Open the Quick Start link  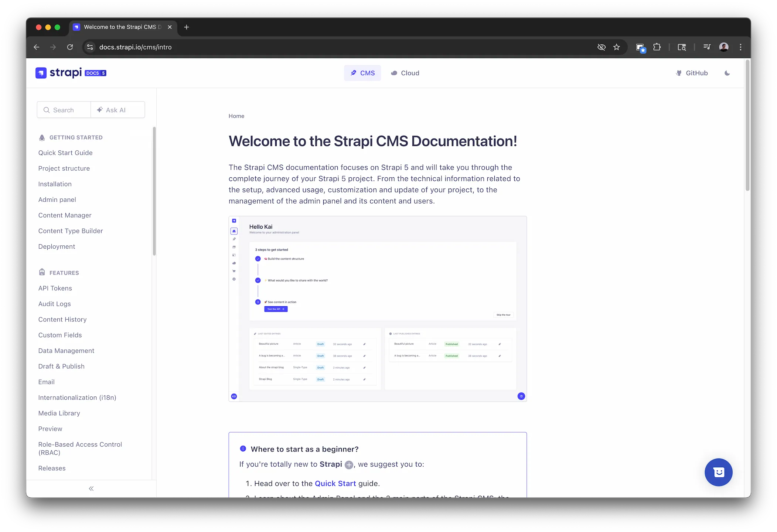click(x=335, y=483)
